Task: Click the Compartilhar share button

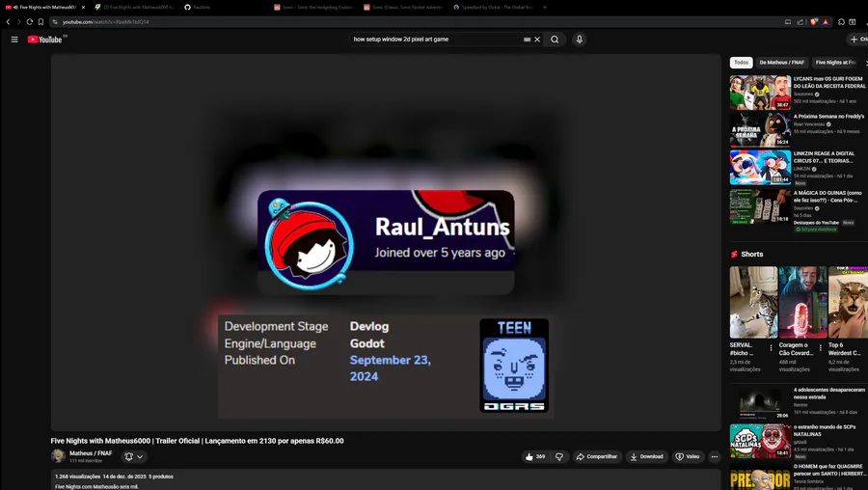Action: pyautogui.click(x=596, y=457)
